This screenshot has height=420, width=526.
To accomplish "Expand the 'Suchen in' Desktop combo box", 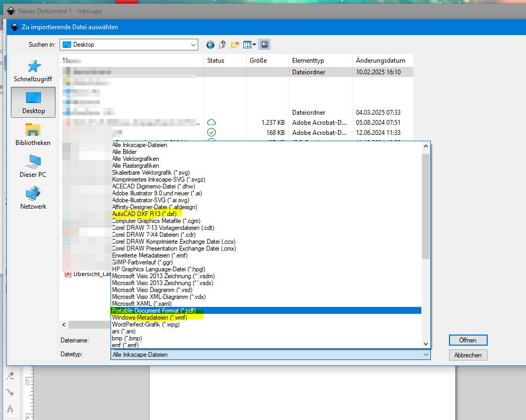I will coord(129,45).
